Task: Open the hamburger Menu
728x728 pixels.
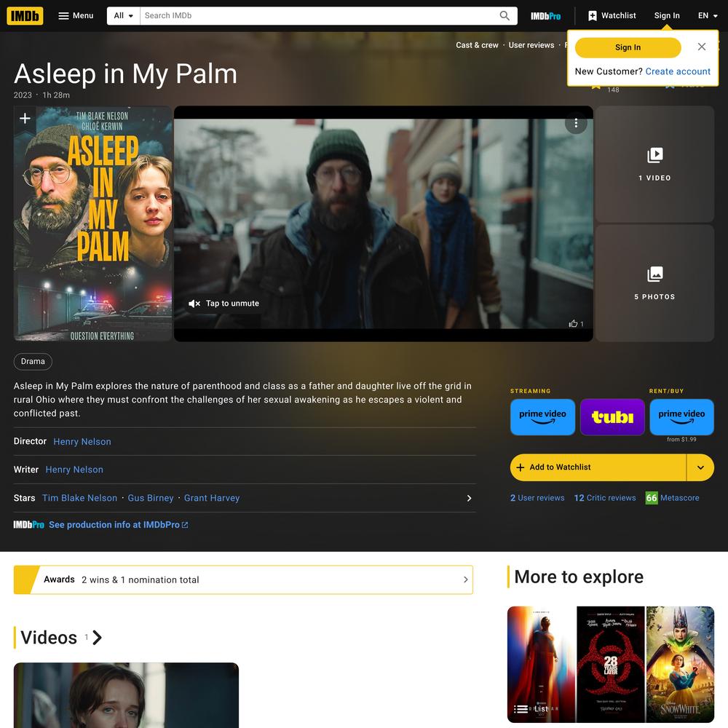Action: (x=76, y=16)
